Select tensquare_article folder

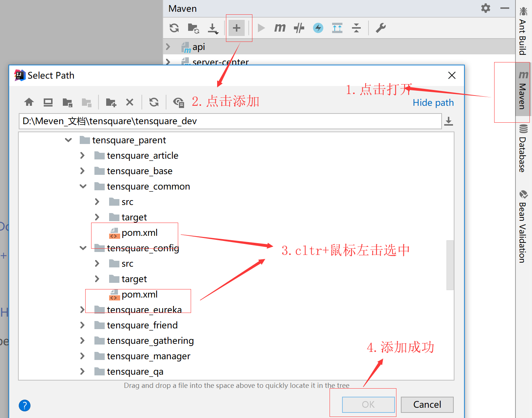(136, 155)
